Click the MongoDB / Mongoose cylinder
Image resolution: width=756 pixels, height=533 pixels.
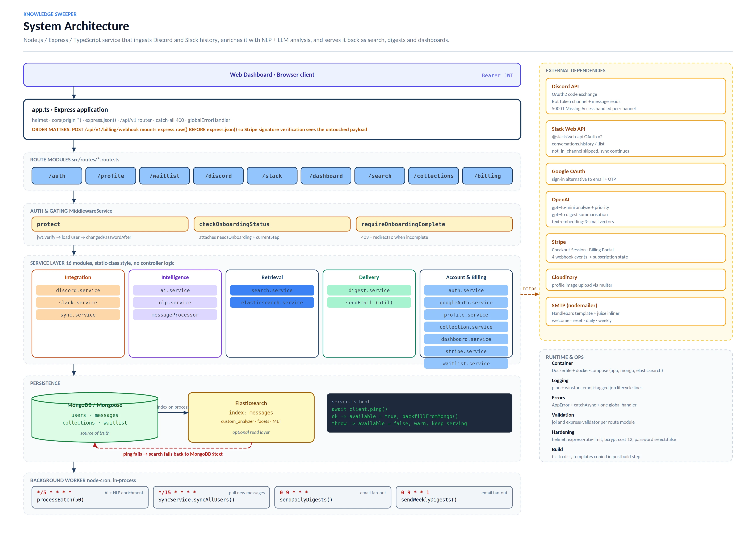tap(95, 417)
